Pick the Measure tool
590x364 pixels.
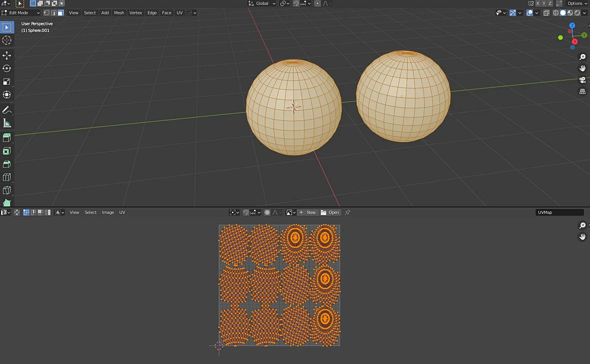coord(7,123)
